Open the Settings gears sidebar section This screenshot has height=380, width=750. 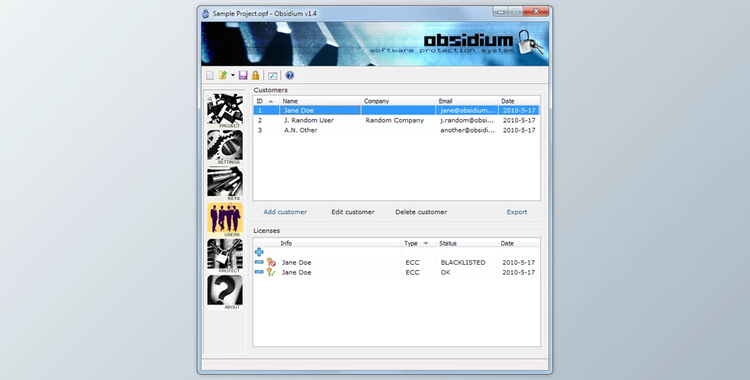point(225,147)
